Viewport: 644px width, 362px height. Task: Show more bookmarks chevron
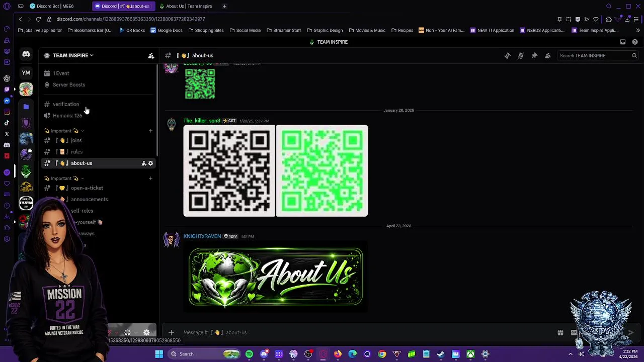[x=638, y=31]
